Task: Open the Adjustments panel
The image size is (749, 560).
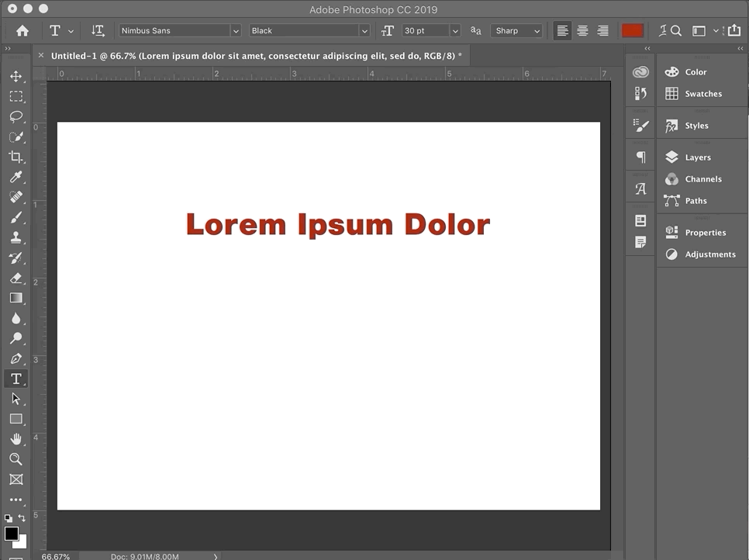Action: click(702, 254)
